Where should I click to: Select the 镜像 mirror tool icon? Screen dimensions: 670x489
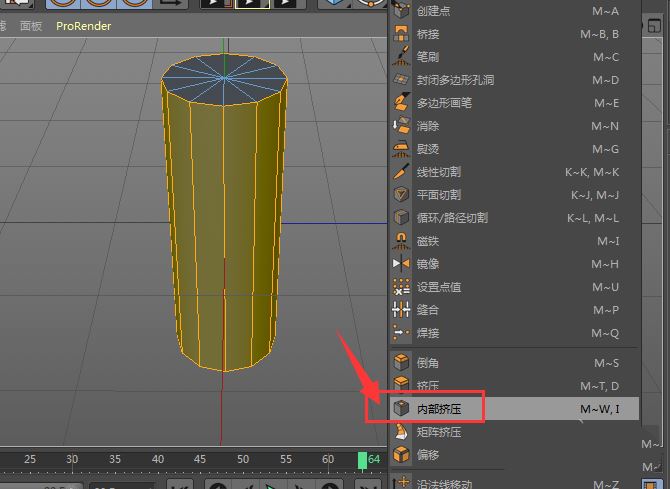[401, 264]
